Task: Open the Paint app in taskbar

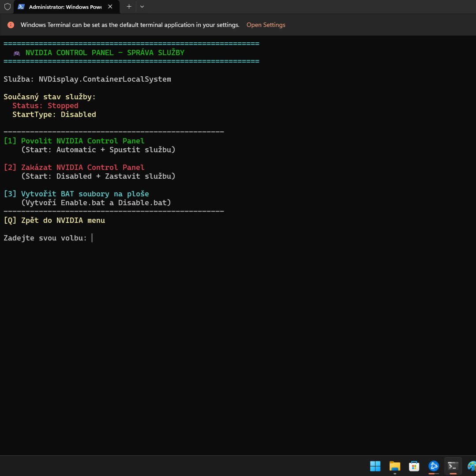Action: [x=471, y=466]
